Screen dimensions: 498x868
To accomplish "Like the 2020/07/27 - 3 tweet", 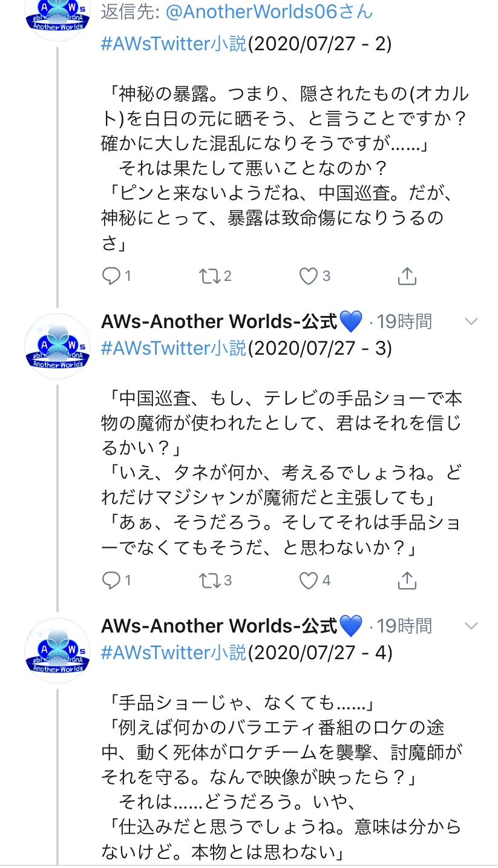I will click(x=309, y=581).
